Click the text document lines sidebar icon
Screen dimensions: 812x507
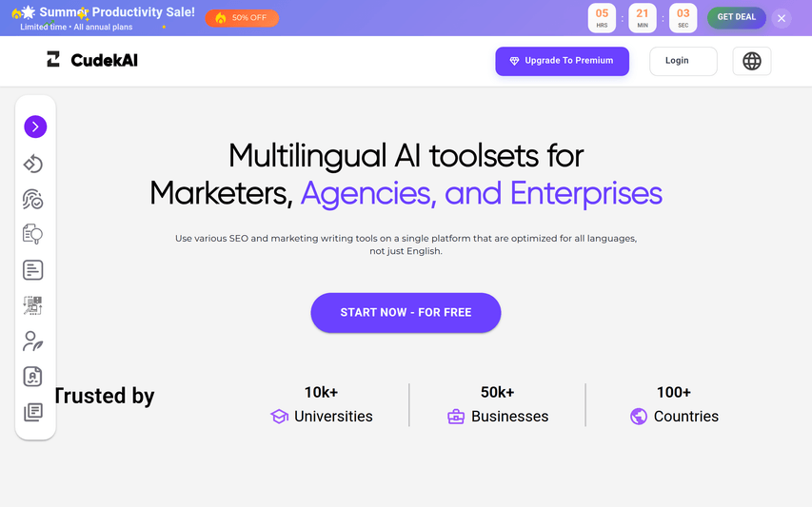click(x=33, y=270)
